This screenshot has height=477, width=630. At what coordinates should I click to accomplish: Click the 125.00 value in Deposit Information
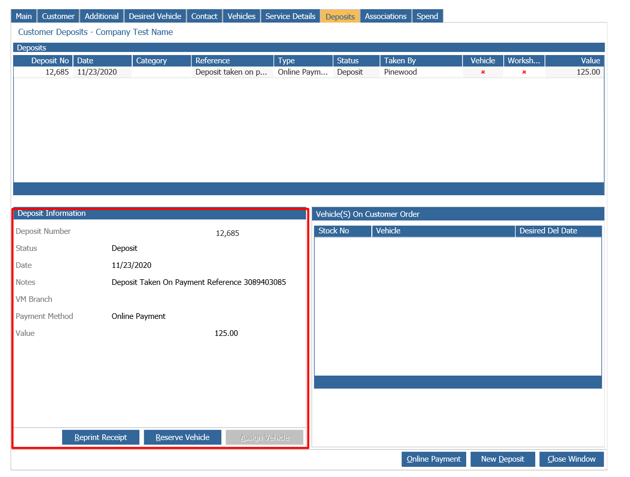pyautogui.click(x=226, y=333)
